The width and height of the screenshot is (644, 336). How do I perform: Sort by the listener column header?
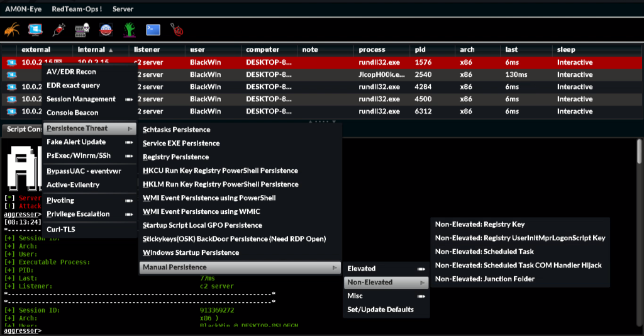(157, 50)
